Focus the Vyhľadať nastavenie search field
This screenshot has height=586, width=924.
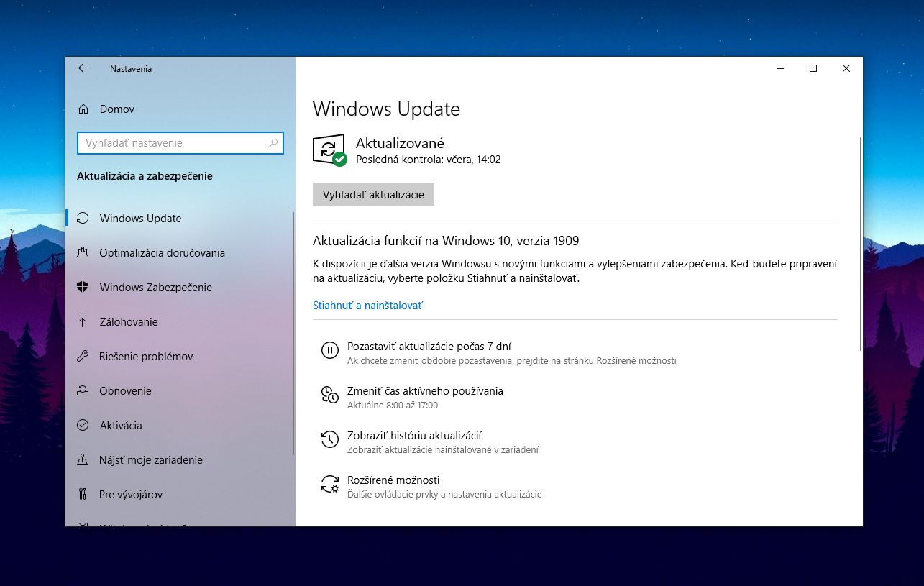click(180, 143)
